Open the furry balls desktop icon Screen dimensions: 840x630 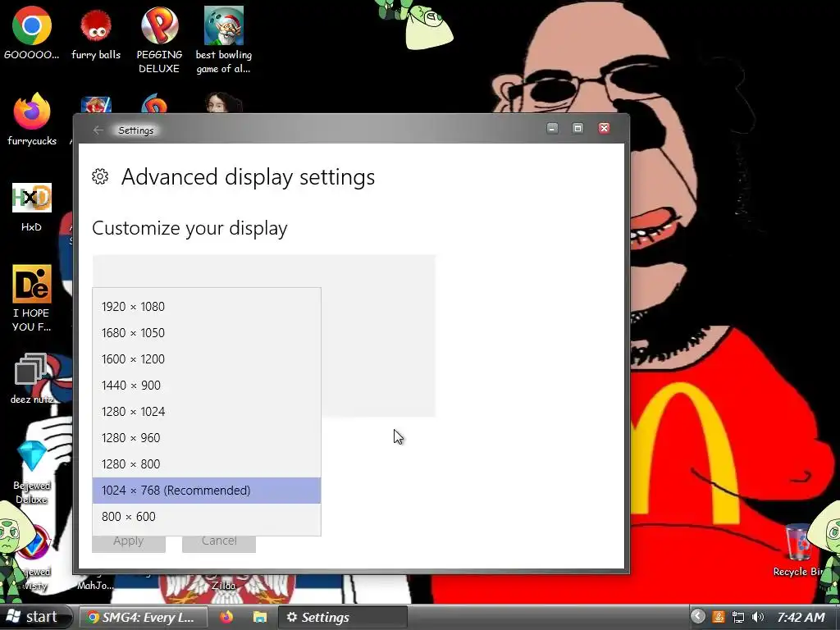tap(96, 33)
